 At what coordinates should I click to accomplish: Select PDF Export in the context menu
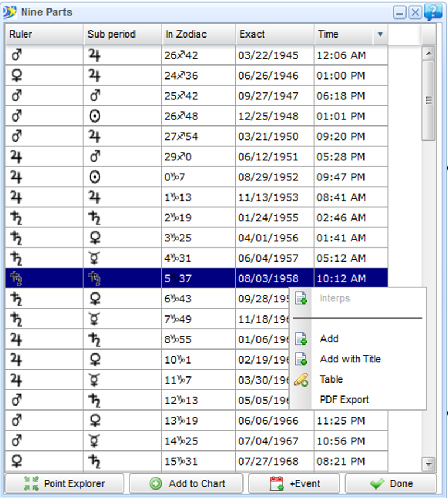[344, 400]
